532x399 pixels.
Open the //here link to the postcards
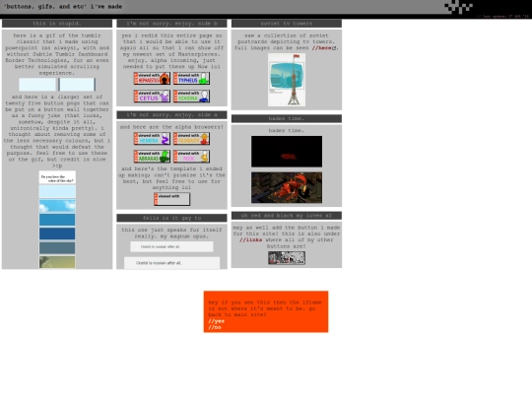(x=321, y=48)
